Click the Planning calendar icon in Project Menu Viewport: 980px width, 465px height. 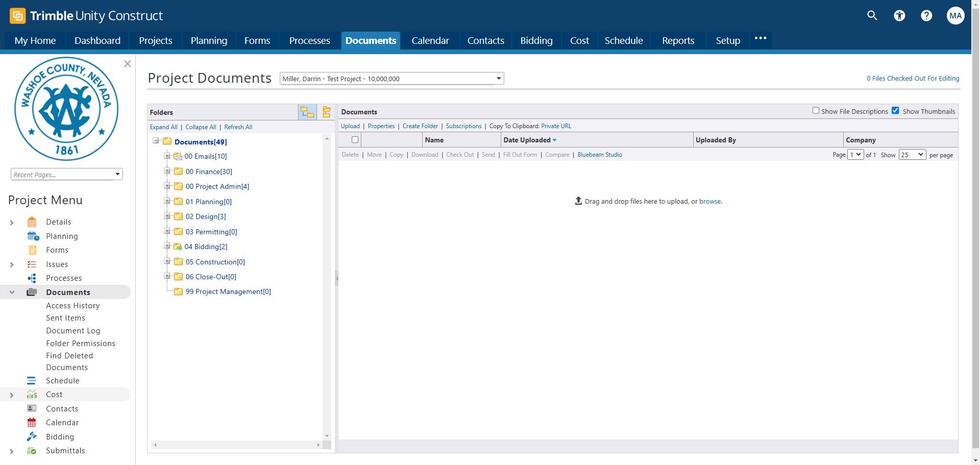point(33,236)
